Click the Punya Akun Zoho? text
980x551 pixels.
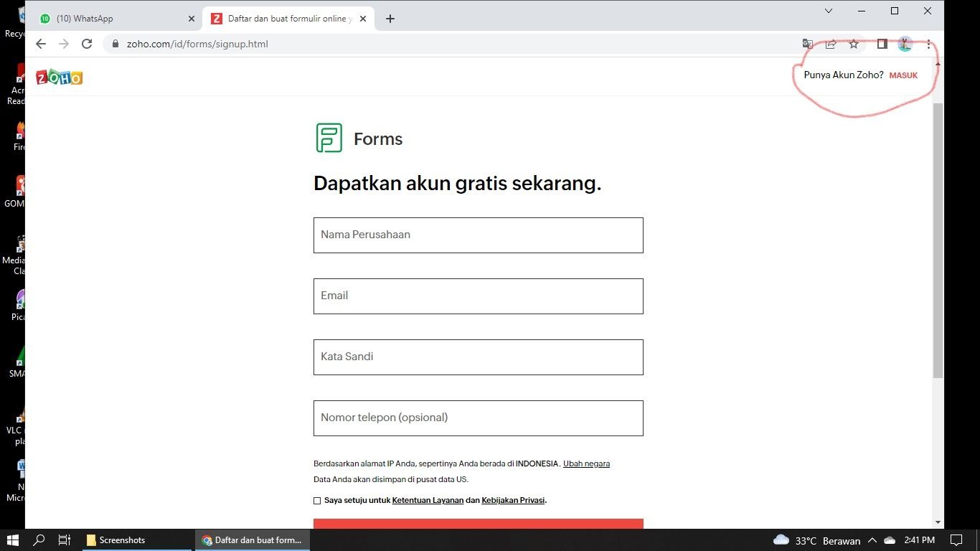844,75
